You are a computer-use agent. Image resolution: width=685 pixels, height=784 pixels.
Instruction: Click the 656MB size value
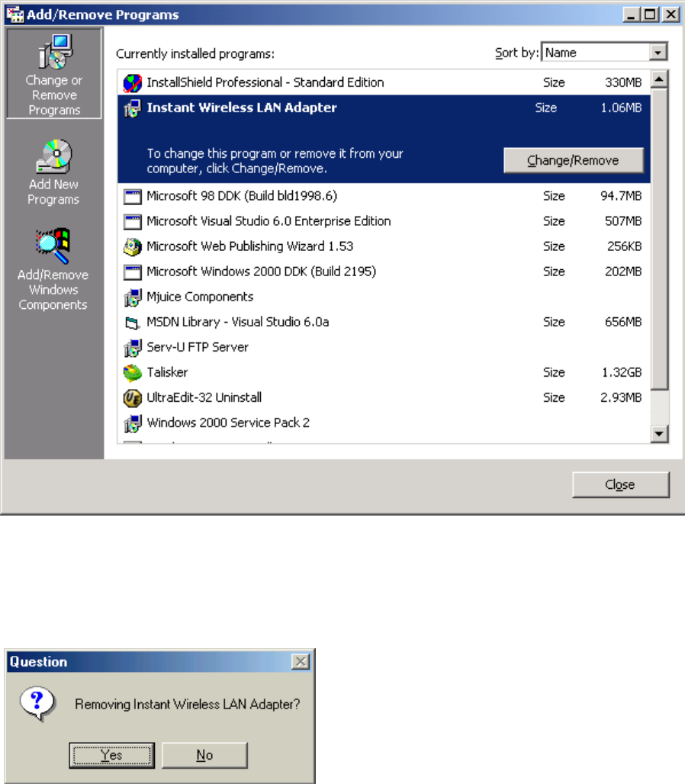point(623,323)
